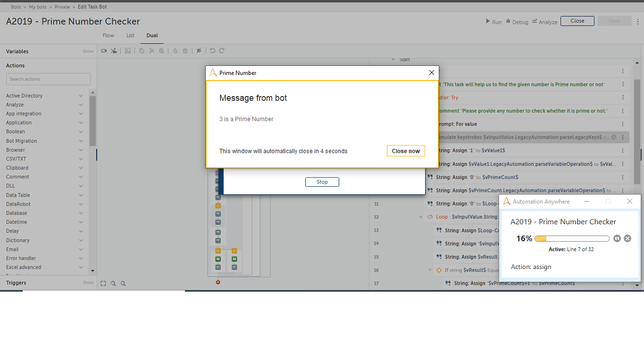
Task: Start Debug mode from the header
Action: (517, 22)
